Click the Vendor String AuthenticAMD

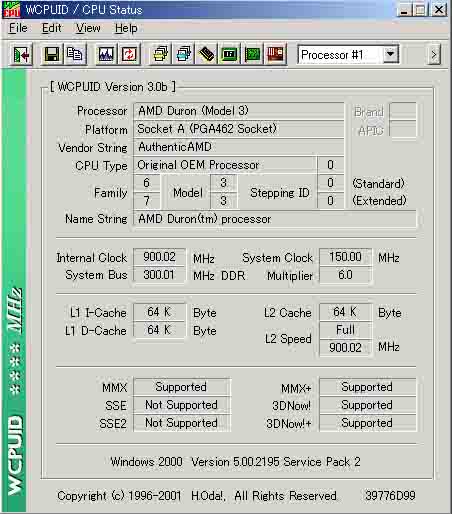[239, 147]
